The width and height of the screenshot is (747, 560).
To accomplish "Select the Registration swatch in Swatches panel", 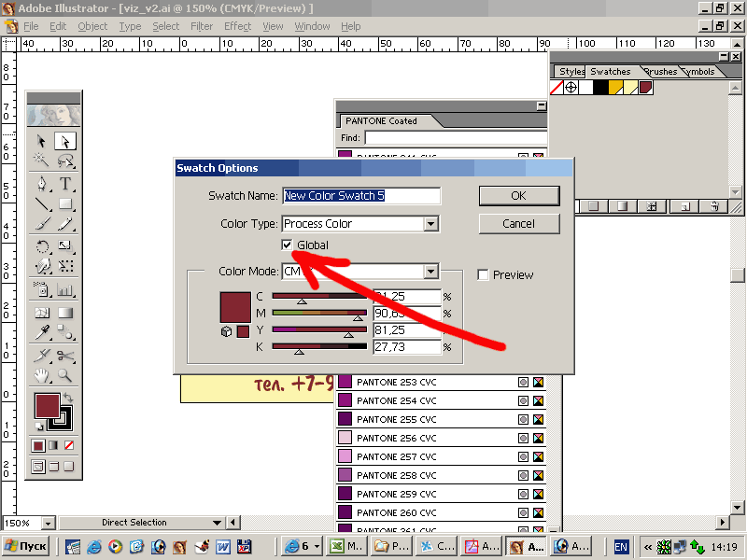I will tap(571, 87).
